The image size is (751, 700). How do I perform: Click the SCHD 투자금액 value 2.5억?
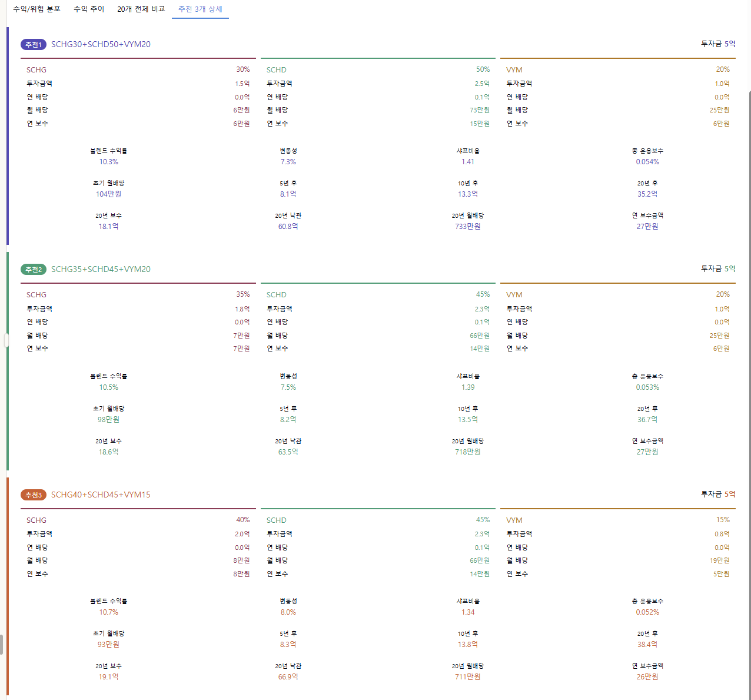coord(482,84)
